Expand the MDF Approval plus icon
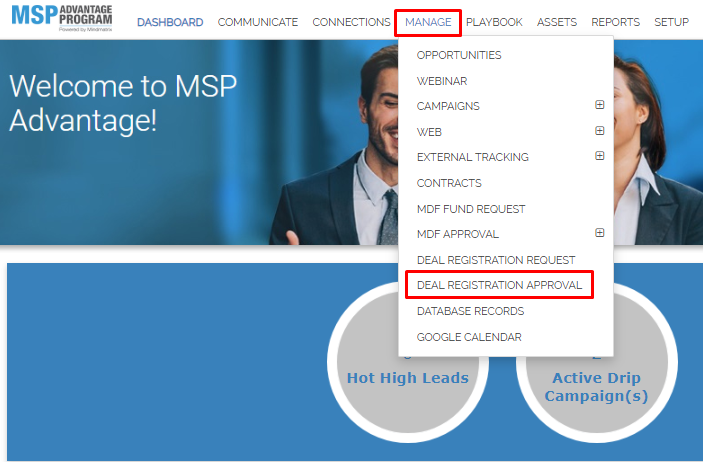The image size is (703, 462). click(599, 233)
